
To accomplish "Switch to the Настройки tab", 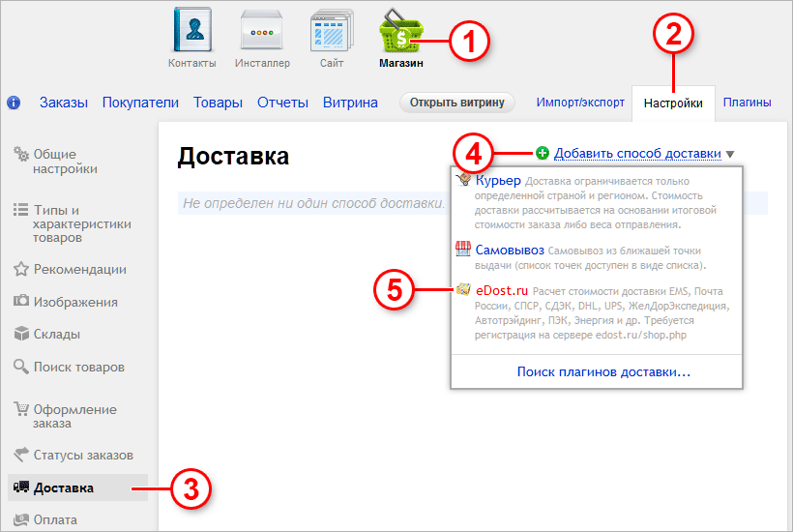I will (x=673, y=103).
